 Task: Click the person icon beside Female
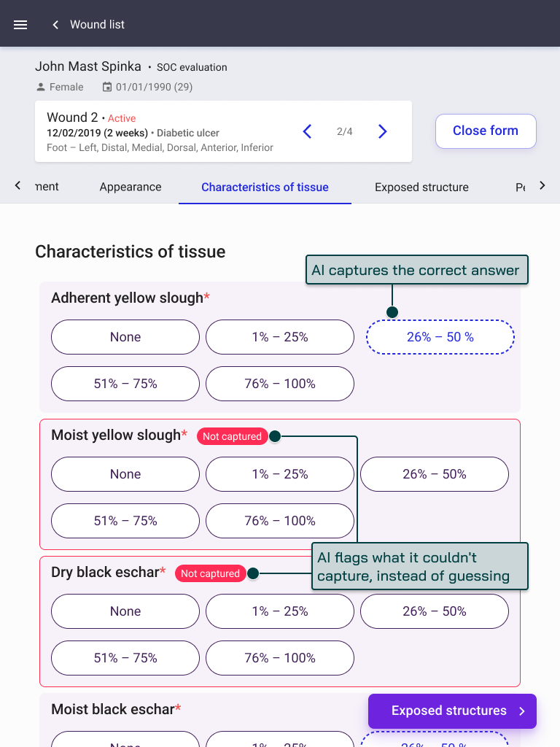pyautogui.click(x=41, y=87)
